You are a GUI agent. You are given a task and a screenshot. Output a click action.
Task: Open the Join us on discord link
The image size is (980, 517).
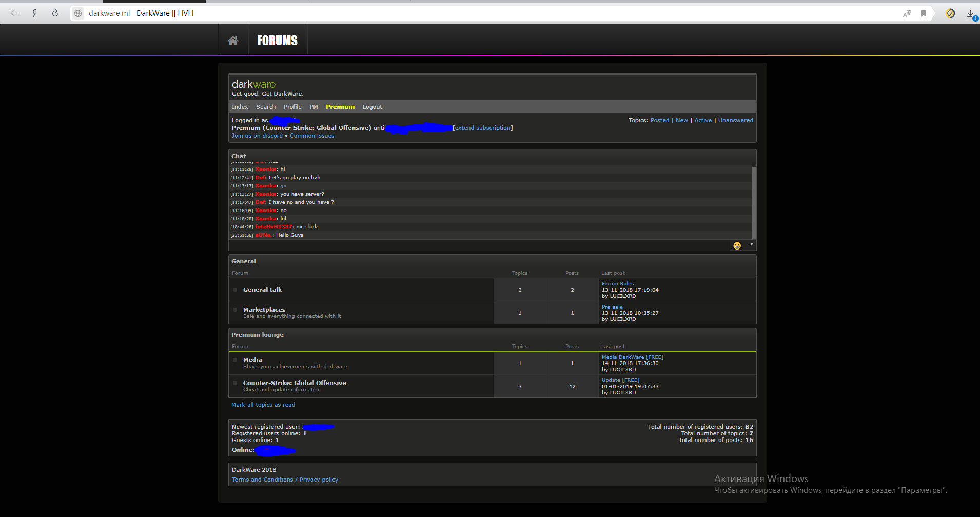click(x=257, y=136)
